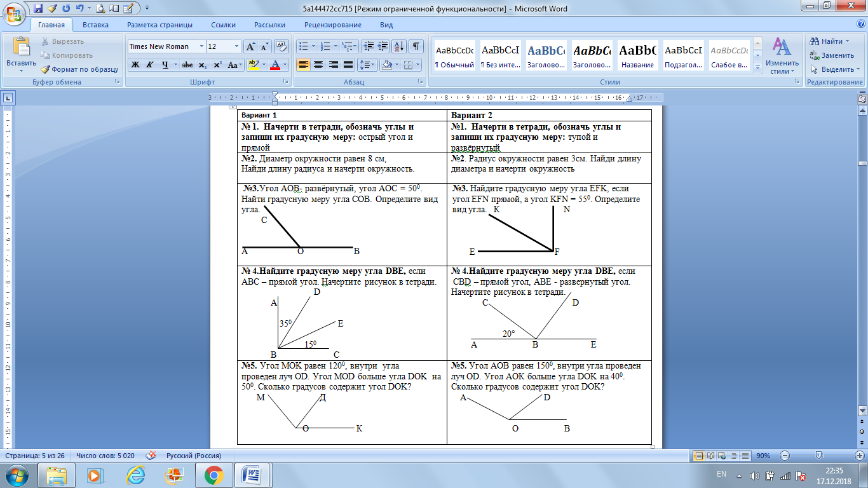Open the Times New Roman font dropdown
Image resolution: width=868 pixels, height=488 pixels.
[166, 46]
